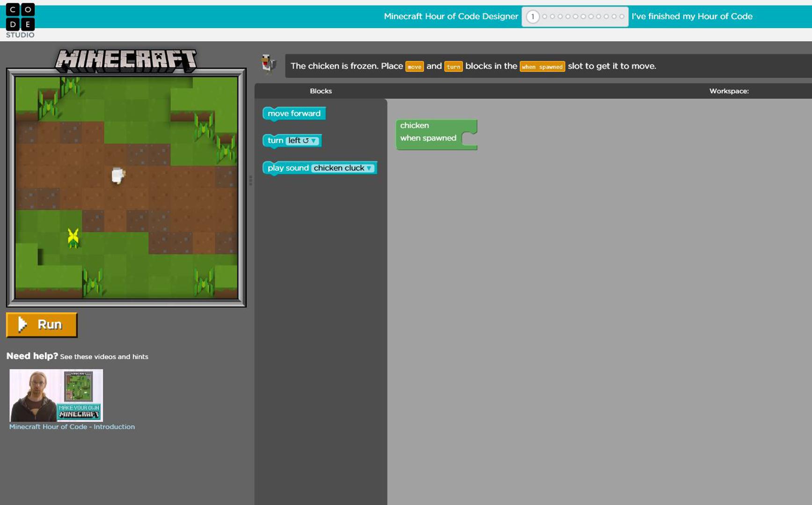Jump to level 2 progress dot

click(545, 17)
